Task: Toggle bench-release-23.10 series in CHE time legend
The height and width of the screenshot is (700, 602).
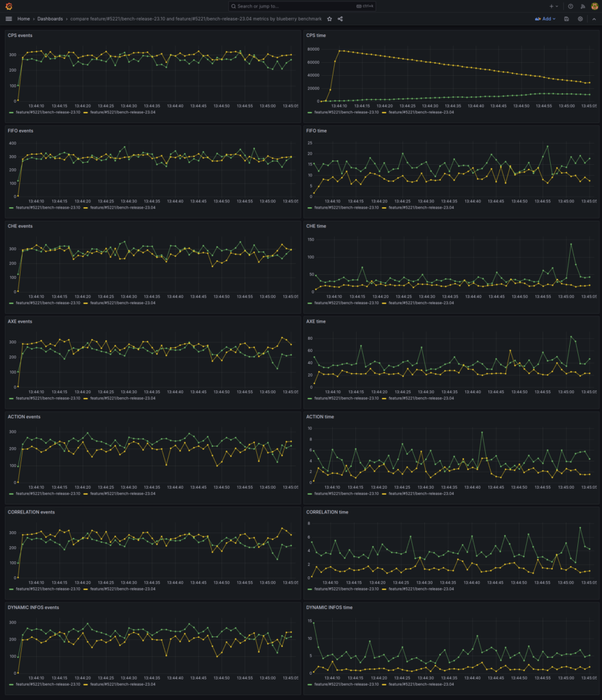Action: point(346,303)
